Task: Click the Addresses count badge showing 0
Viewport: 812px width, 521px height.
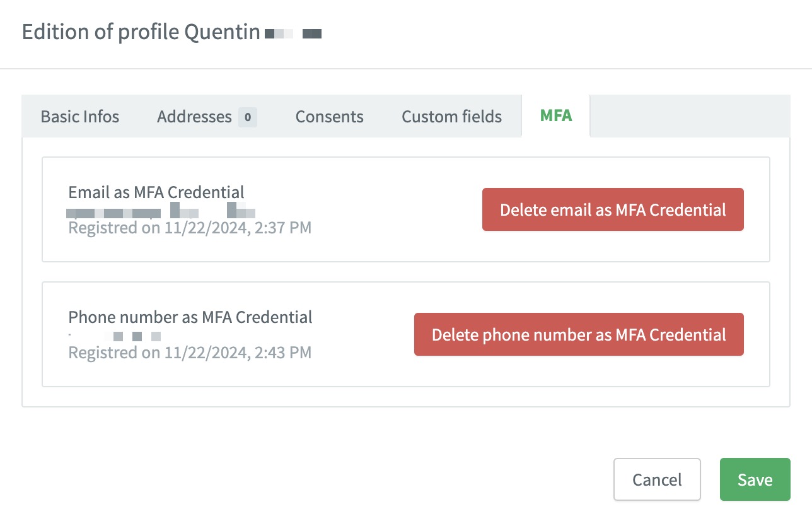Action: (x=248, y=117)
